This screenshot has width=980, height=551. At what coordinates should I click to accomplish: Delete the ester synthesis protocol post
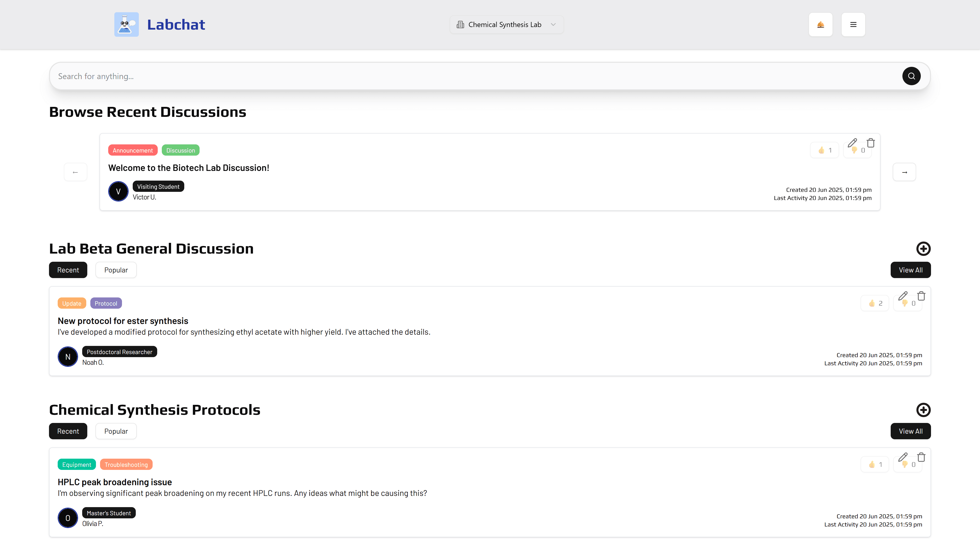(921, 296)
